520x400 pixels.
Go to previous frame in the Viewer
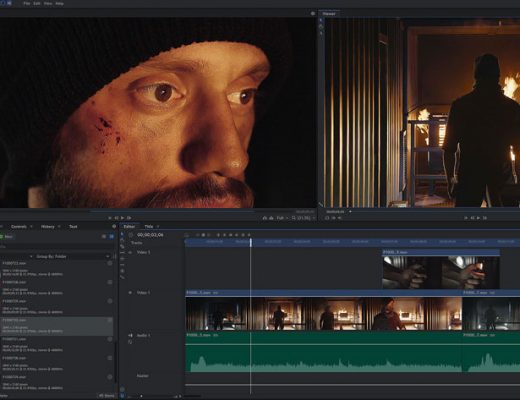click(472, 218)
